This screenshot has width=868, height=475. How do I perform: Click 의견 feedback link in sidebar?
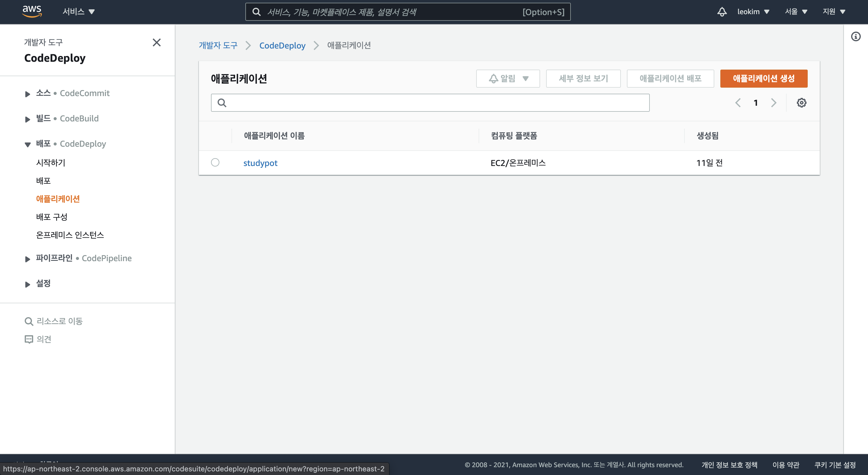[x=44, y=339]
